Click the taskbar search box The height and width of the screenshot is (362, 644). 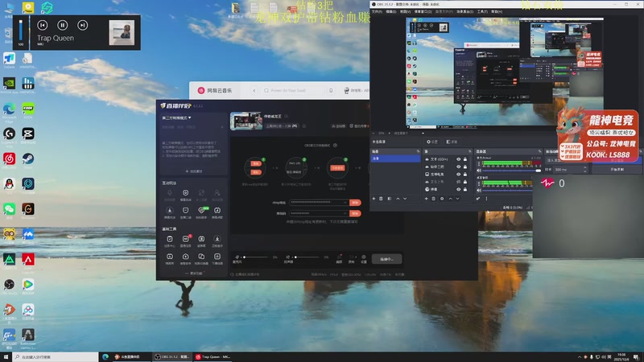(x=56, y=357)
